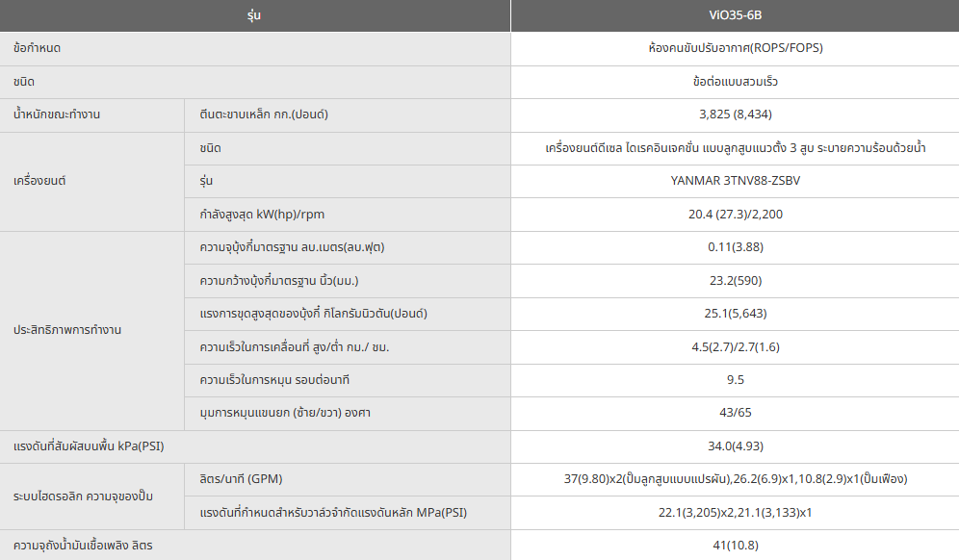The height and width of the screenshot is (560, 959).
Task: Select the ห้องคนขับปรับอากาศ(ROPS/FOPS) value cell
Action: tap(735, 48)
